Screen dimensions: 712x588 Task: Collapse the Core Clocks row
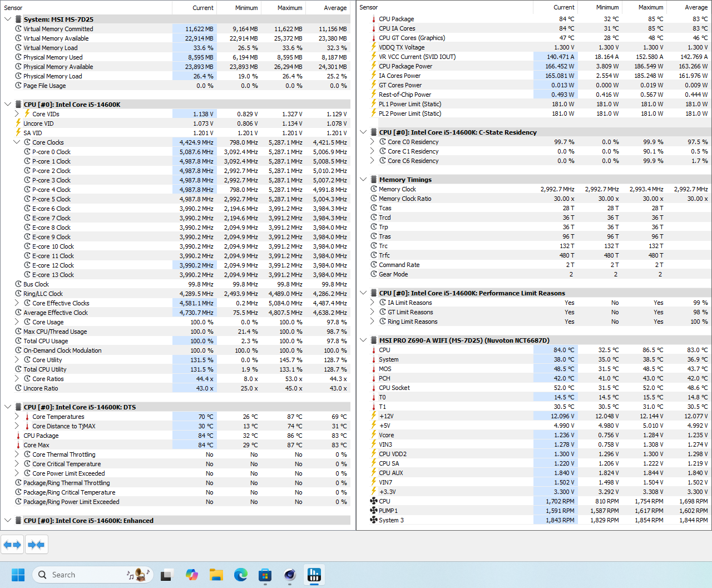point(17,142)
